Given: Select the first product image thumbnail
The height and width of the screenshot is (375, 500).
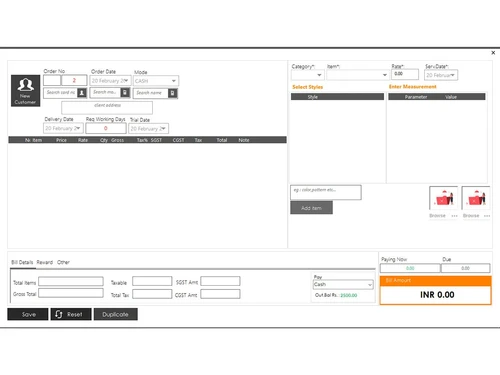Looking at the screenshot, I should point(443,197).
